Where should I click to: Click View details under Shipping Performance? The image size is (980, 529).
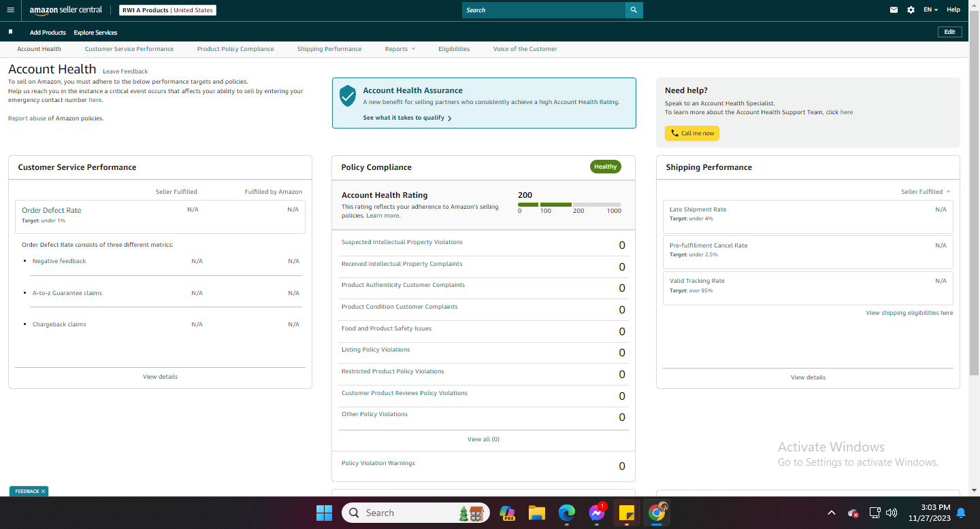(808, 377)
